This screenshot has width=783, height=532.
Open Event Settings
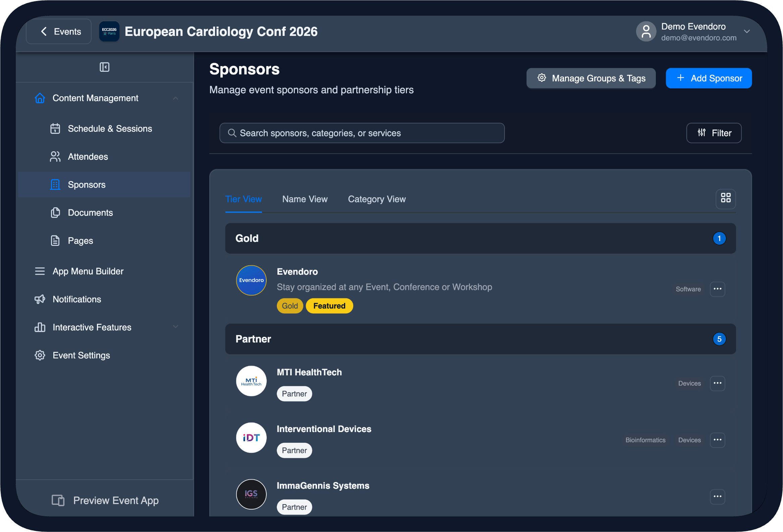pyautogui.click(x=104, y=356)
